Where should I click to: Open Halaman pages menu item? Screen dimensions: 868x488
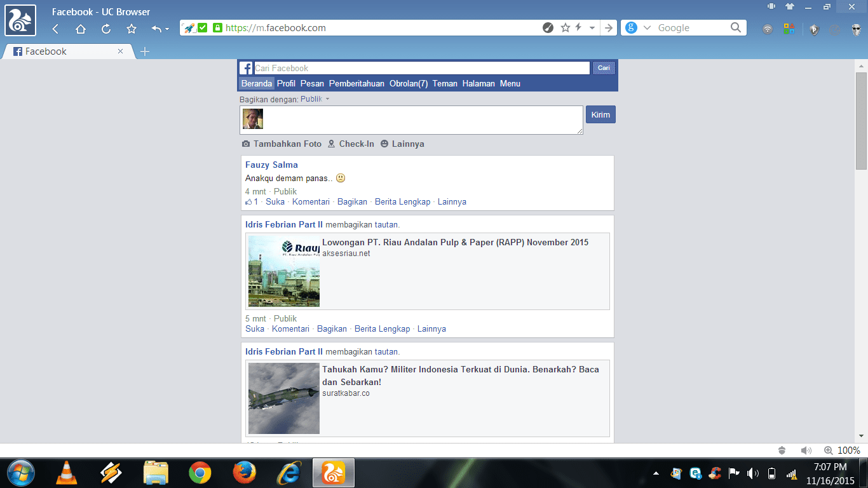[478, 83]
